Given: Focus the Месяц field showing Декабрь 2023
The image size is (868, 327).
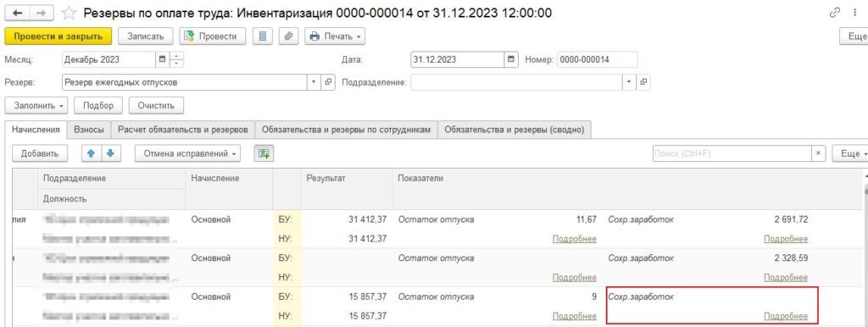Looking at the screenshot, I should click(108, 60).
